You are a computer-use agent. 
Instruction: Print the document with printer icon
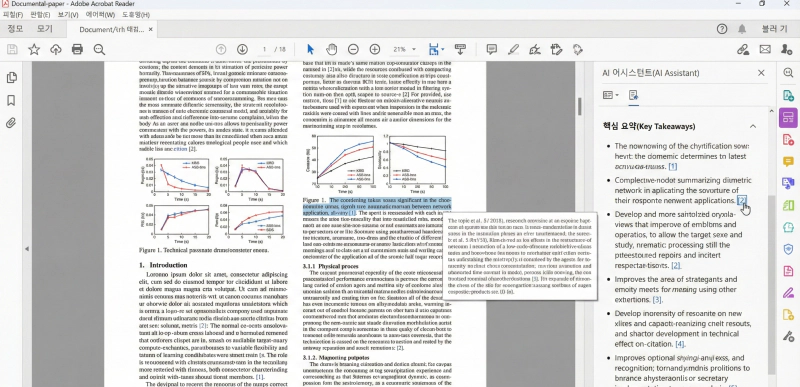point(77,49)
